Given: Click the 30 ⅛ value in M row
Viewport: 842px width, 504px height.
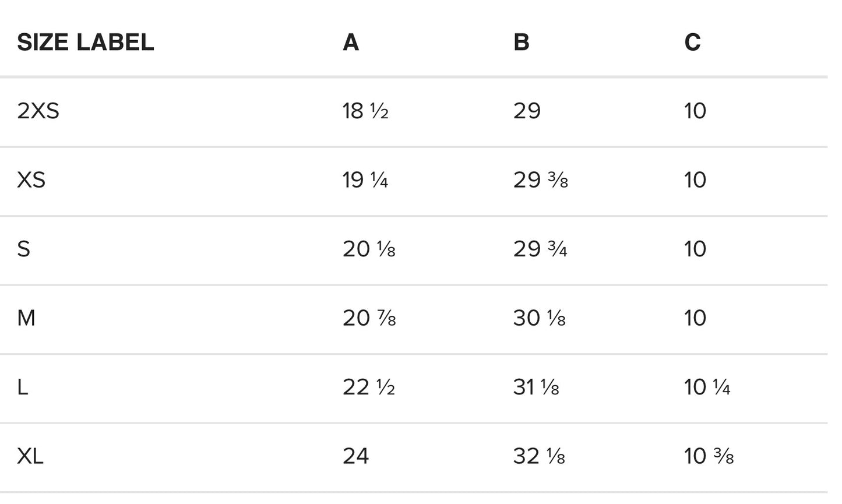Looking at the screenshot, I should pos(540,318).
